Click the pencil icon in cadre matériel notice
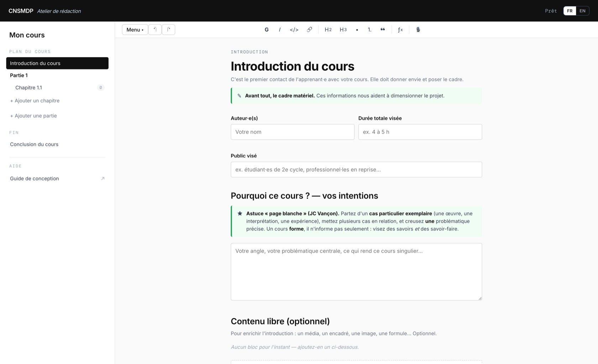Viewport: 598px width, 364px height. 239,96
